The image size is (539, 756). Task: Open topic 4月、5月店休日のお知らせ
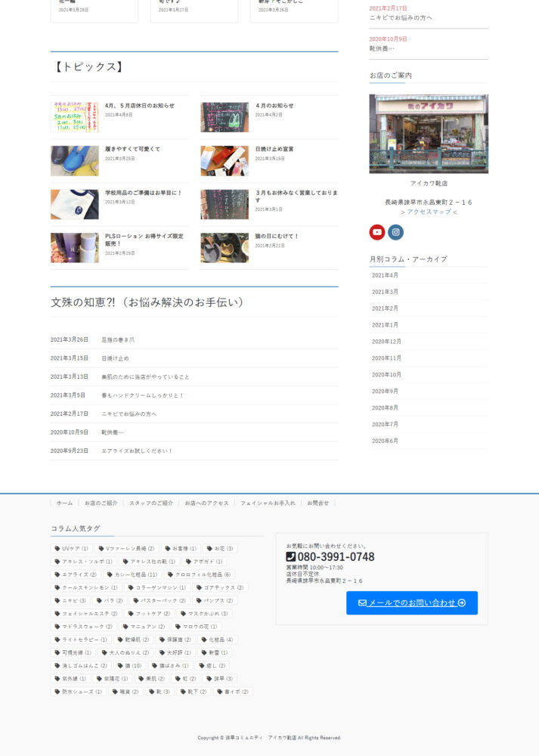pyautogui.click(x=140, y=106)
